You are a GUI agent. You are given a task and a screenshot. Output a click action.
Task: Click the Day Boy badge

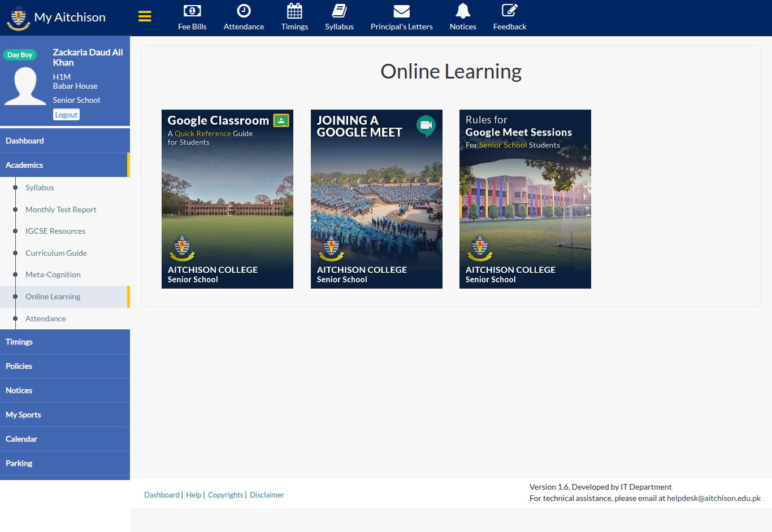(x=20, y=55)
